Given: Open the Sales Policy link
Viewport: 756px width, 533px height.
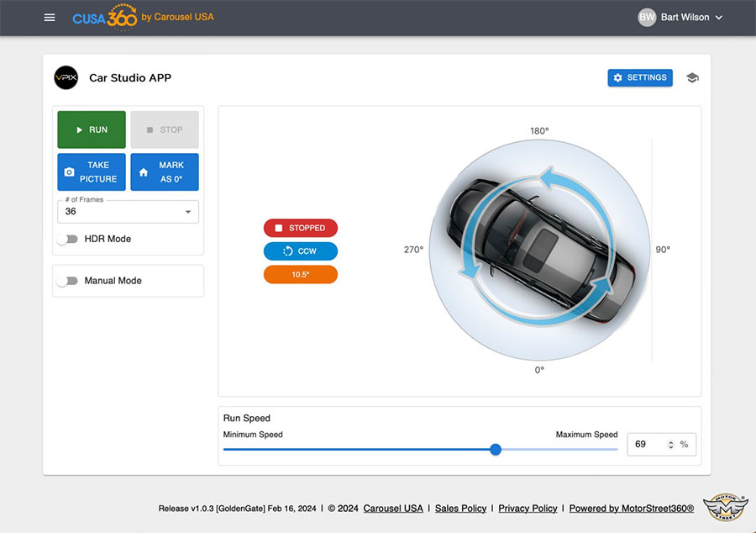Looking at the screenshot, I should (460, 509).
